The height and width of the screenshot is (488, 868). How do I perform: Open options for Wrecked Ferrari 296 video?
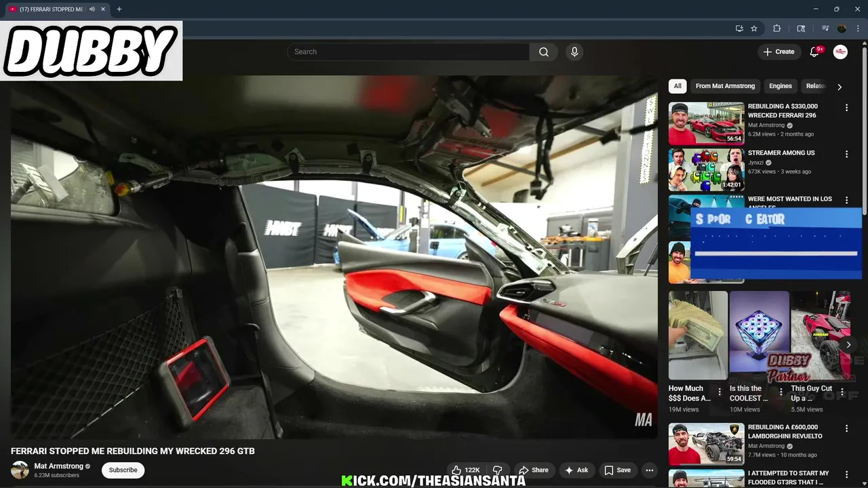click(846, 108)
